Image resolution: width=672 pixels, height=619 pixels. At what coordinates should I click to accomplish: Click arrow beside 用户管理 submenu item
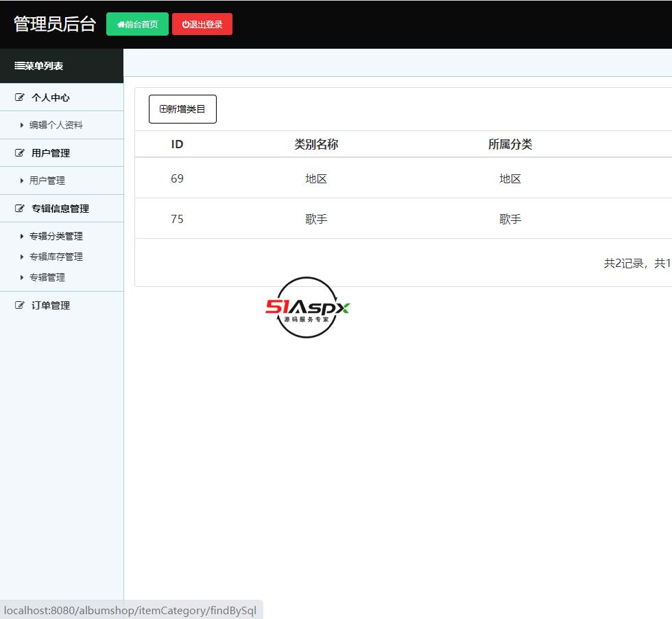pyautogui.click(x=22, y=180)
